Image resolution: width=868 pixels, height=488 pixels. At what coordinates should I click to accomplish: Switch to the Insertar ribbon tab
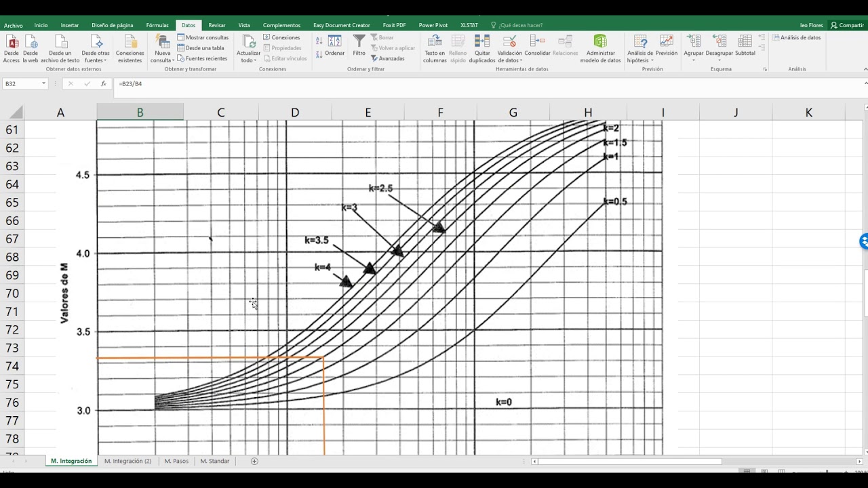[70, 25]
